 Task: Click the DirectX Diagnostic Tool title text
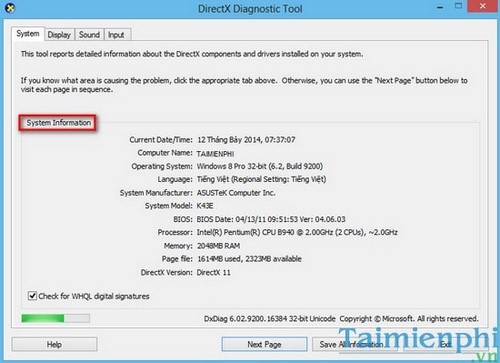click(x=250, y=9)
